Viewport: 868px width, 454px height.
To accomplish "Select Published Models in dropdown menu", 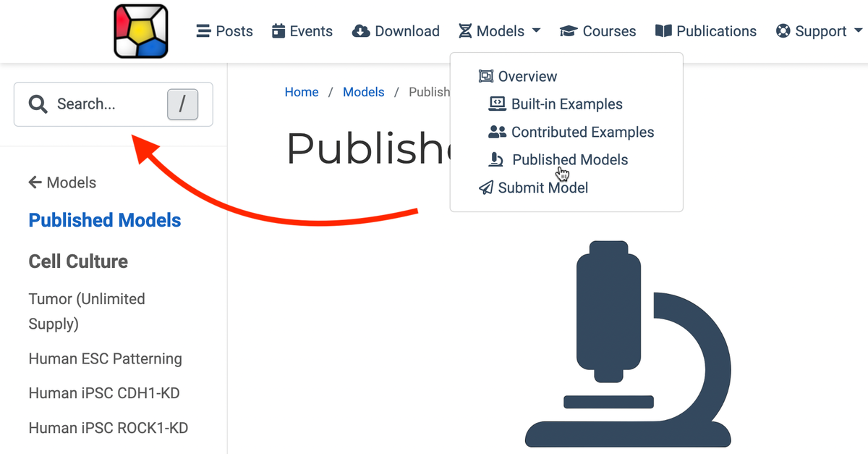I will click(x=570, y=160).
